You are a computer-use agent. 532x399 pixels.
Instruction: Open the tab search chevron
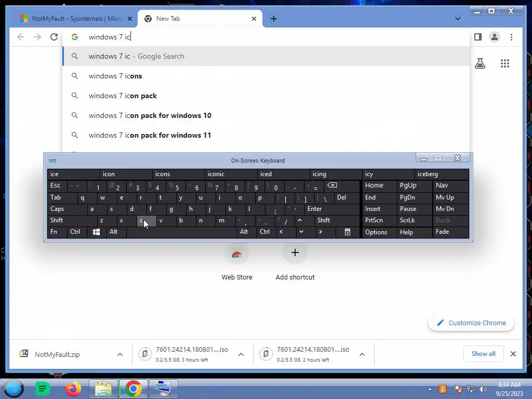[457, 19]
